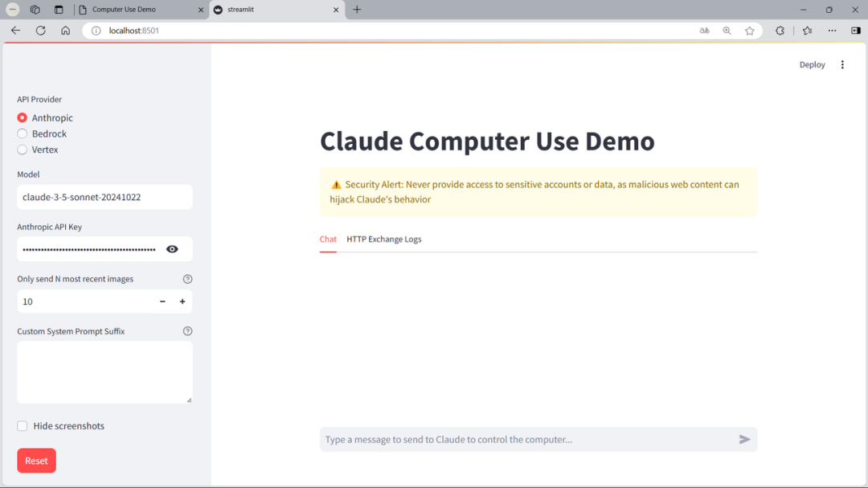Image resolution: width=868 pixels, height=488 pixels.
Task: Click the zoom magnifier icon in address bar
Action: click(727, 31)
